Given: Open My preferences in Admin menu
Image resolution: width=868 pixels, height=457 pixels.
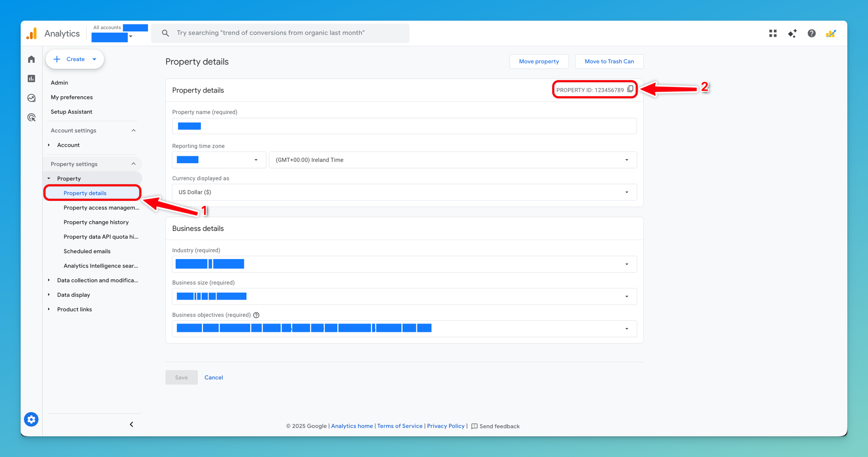Looking at the screenshot, I should pyautogui.click(x=71, y=97).
